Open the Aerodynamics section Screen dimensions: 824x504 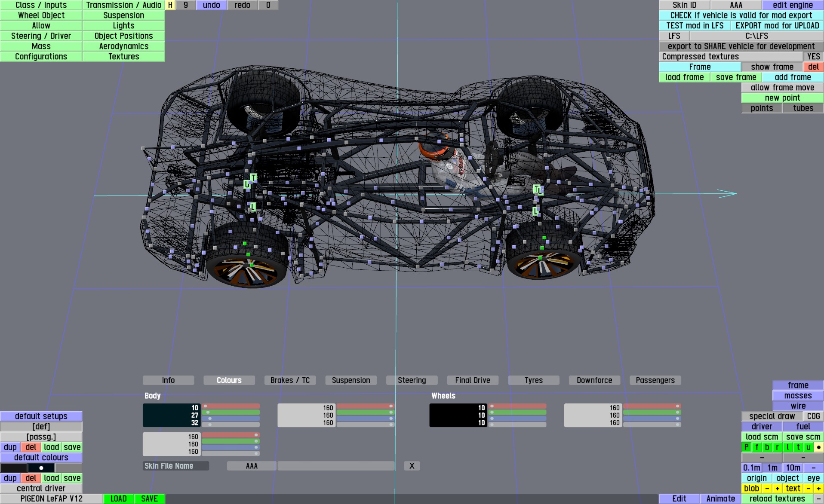(x=123, y=46)
